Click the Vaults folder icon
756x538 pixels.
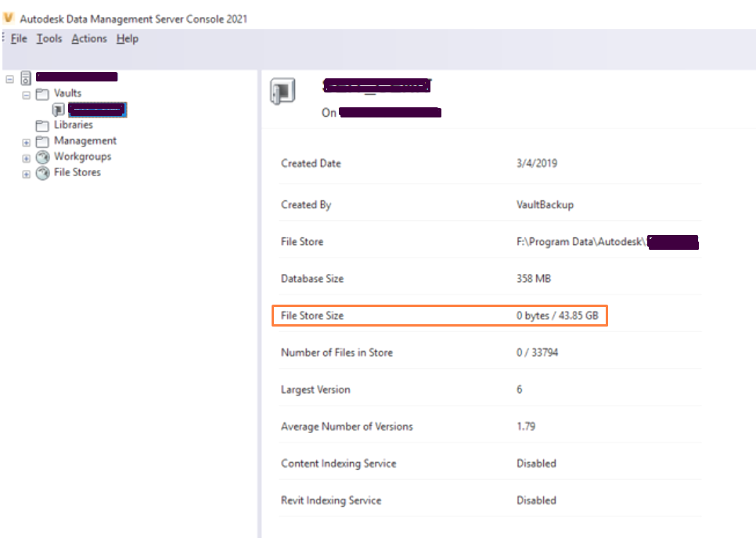42,94
